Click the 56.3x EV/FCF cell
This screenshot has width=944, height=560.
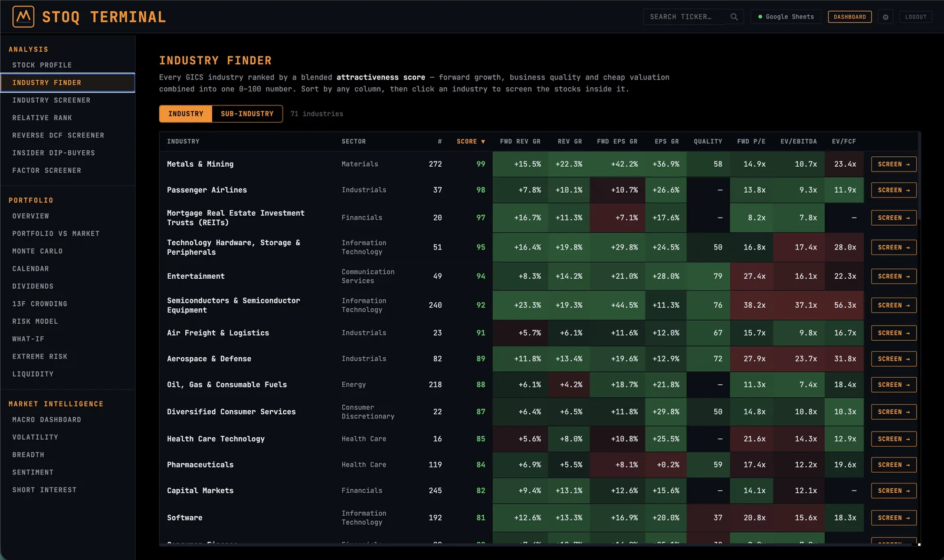[845, 305]
